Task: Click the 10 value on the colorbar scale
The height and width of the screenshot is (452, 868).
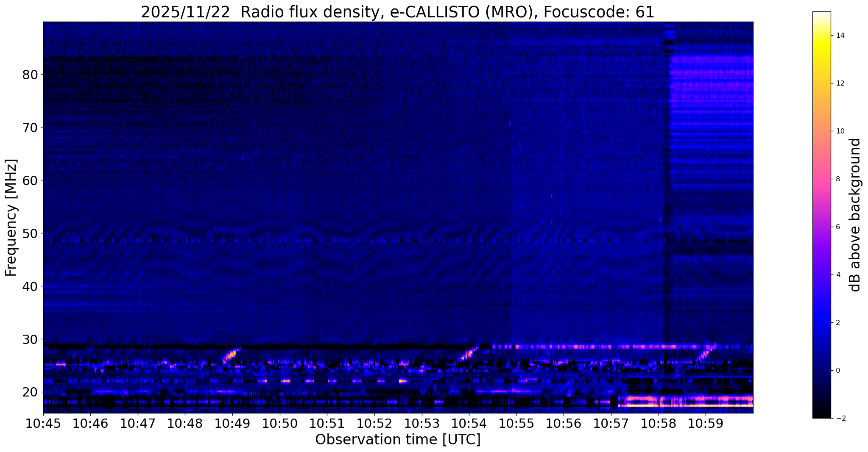Action: click(840, 131)
